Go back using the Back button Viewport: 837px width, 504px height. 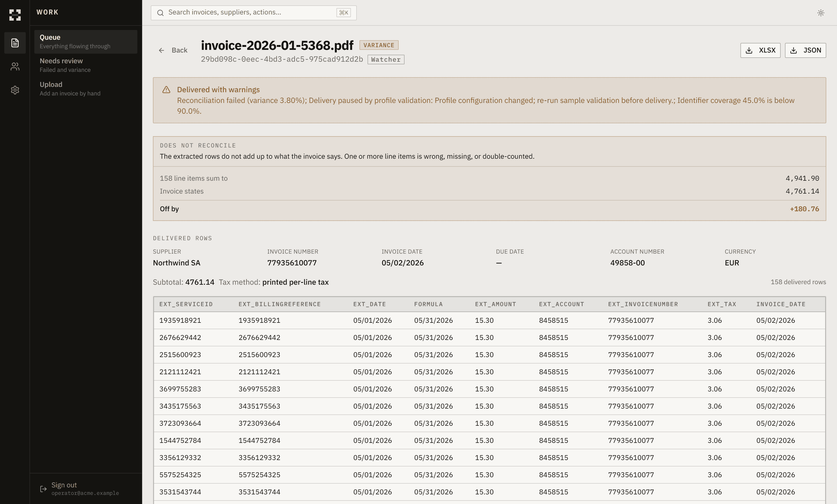point(173,50)
